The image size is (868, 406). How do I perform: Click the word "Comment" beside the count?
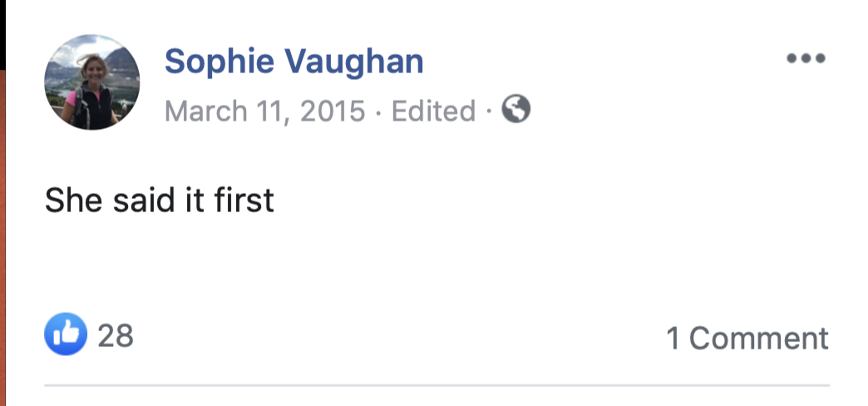(x=758, y=338)
